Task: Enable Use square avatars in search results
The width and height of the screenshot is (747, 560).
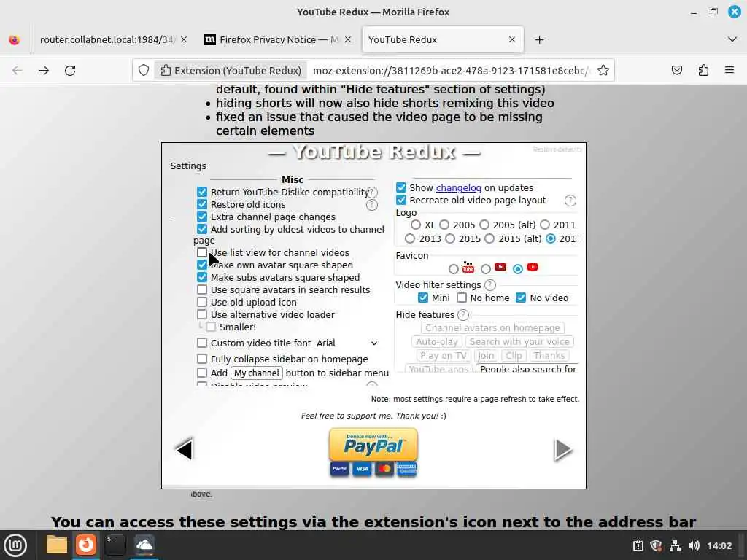Action: (202, 289)
